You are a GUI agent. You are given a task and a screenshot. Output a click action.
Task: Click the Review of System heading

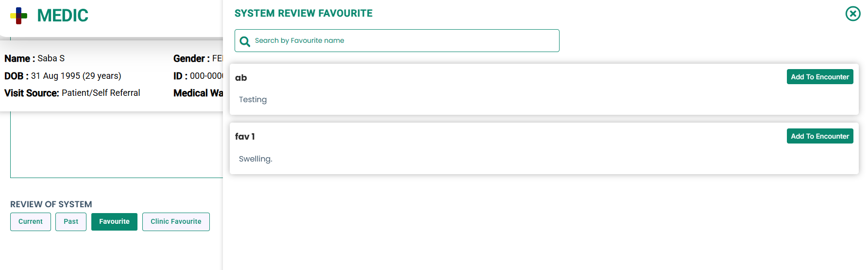(51, 204)
